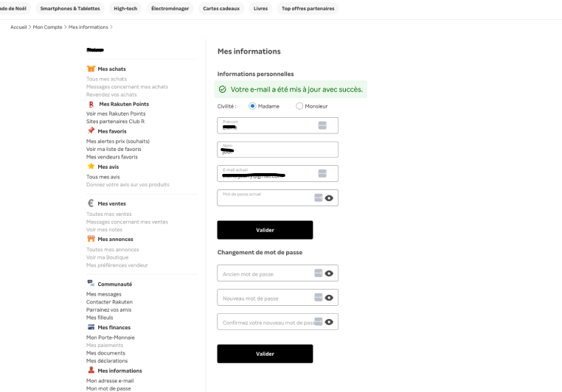
Task: Reveal the Ancien mot de passe field
Action: pyautogui.click(x=329, y=273)
